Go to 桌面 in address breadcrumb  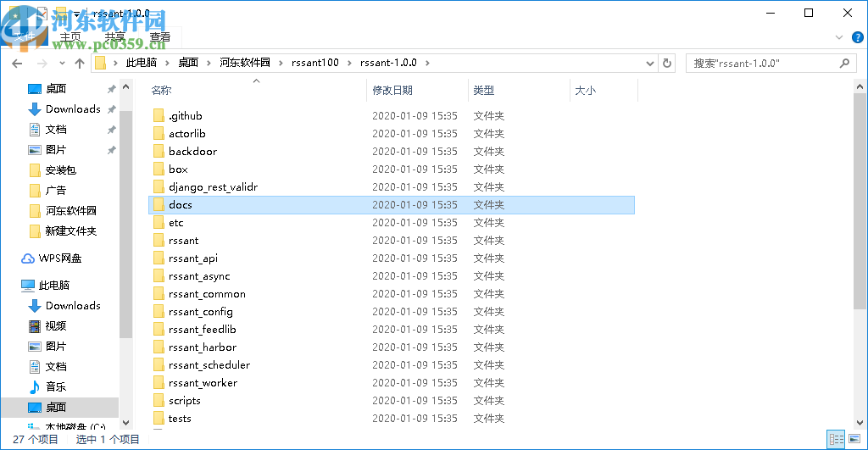click(188, 63)
